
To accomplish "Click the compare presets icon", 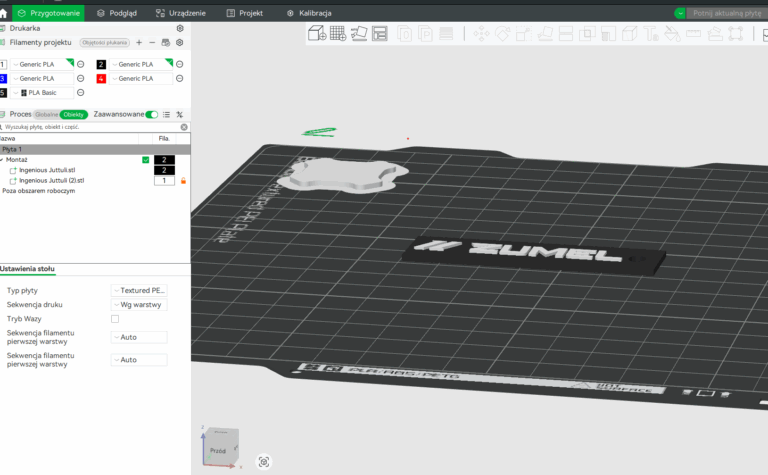I will (180, 115).
